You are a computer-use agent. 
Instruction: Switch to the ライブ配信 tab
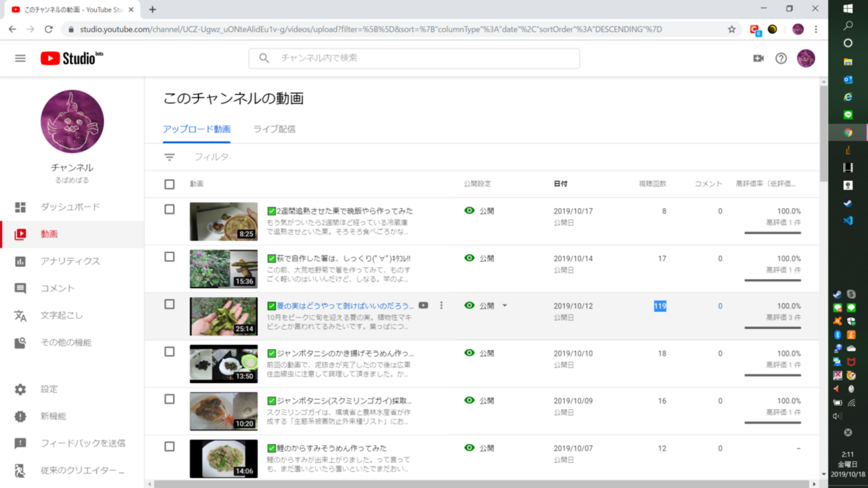(x=274, y=130)
